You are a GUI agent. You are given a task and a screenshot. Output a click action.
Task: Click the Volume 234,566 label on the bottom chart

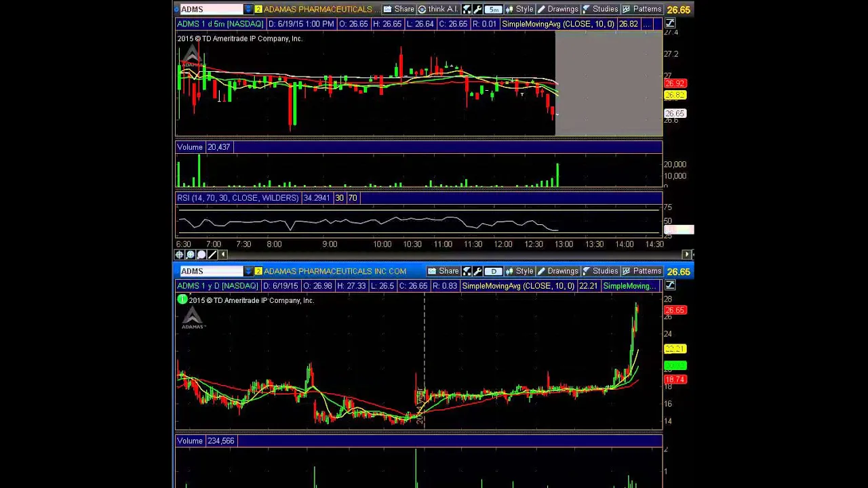(x=206, y=441)
